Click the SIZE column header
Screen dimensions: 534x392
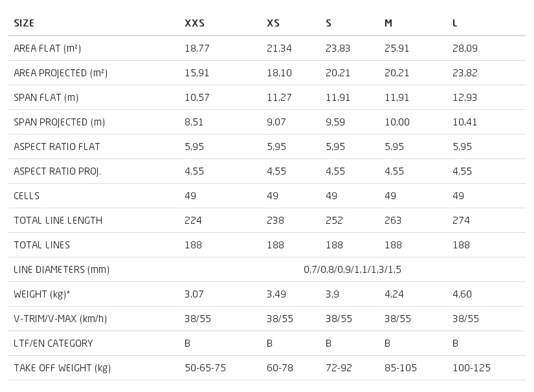click(24, 23)
